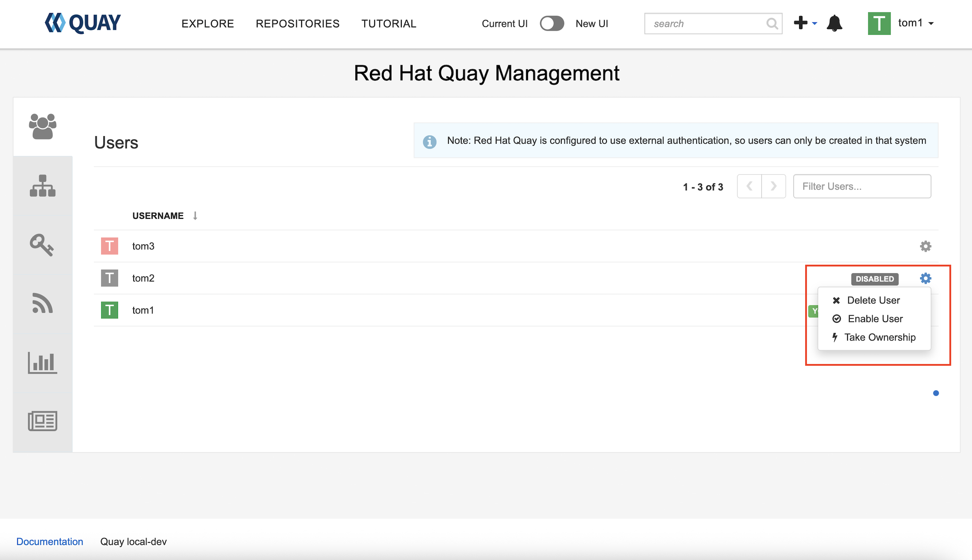Open the Change Log feed icon in sidebar

43,303
